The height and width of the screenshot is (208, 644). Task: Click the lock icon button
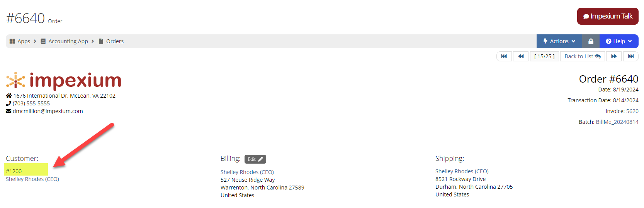click(x=591, y=41)
